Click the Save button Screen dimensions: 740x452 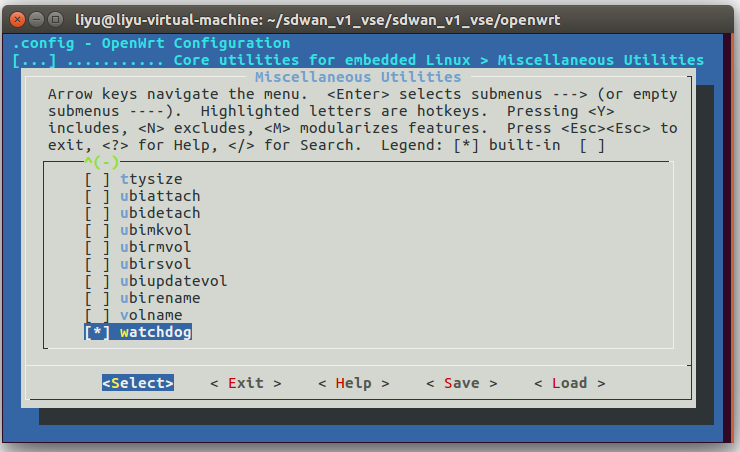pos(462,383)
